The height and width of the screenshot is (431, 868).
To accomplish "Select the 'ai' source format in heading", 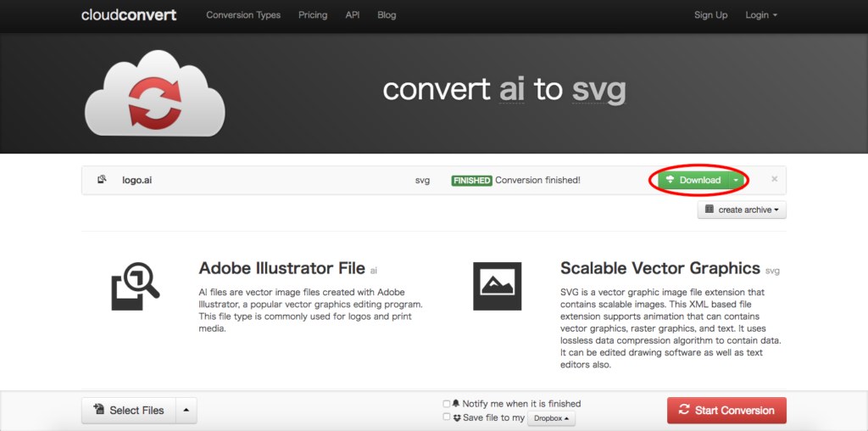I will pyautogui.click(x=512, y=90).
